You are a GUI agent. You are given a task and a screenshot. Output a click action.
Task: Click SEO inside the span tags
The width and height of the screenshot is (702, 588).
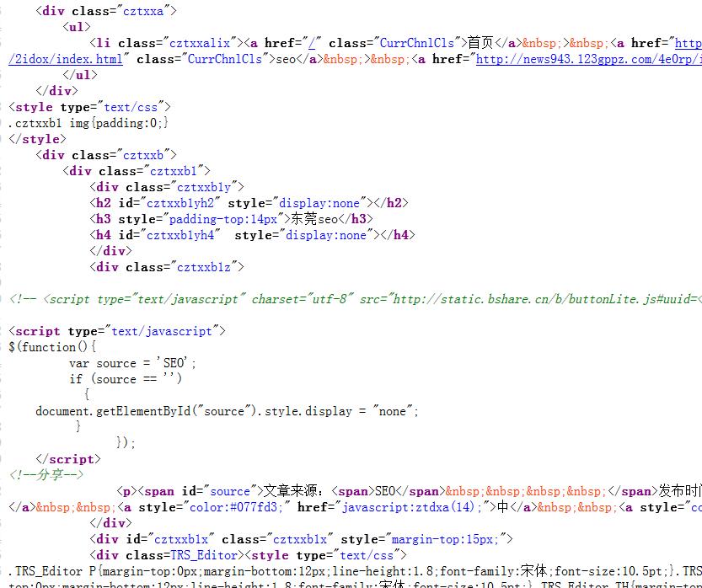click(x=385, y=491)
